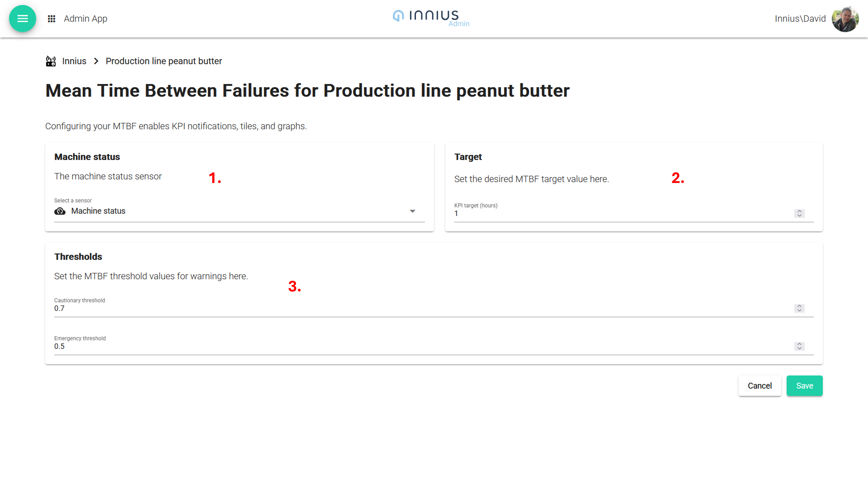This screenshot has height=488, width=868.
Task: Adjust the Emergency threshold stepper arrows
Action: click(x=799, y=346)
